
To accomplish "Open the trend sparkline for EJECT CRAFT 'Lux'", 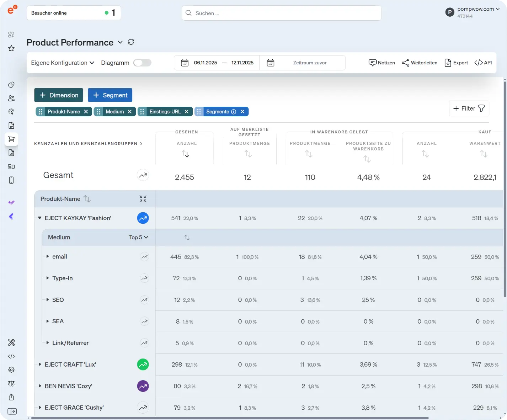I will (143, 364).
